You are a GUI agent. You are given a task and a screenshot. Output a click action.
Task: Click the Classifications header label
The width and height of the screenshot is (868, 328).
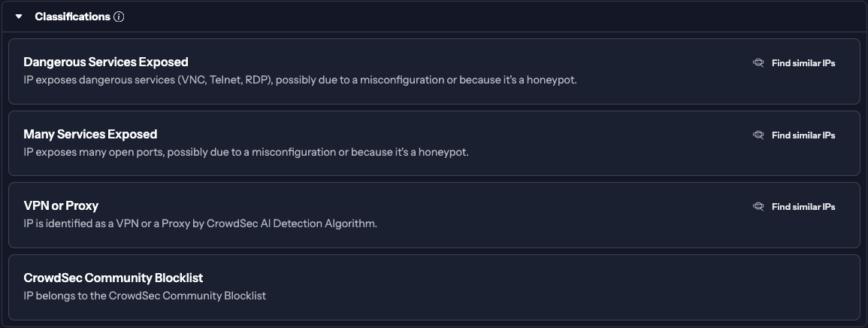click(72, 17)
